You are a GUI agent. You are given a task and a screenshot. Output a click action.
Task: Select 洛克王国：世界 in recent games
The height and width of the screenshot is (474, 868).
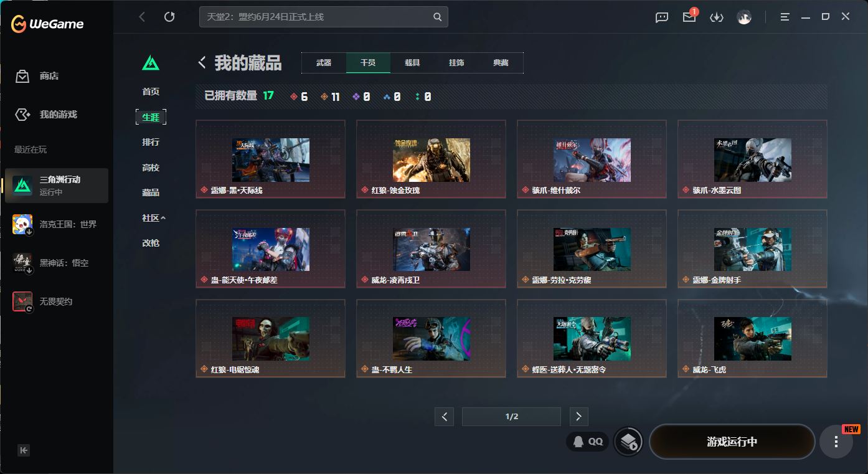(57, 224)
